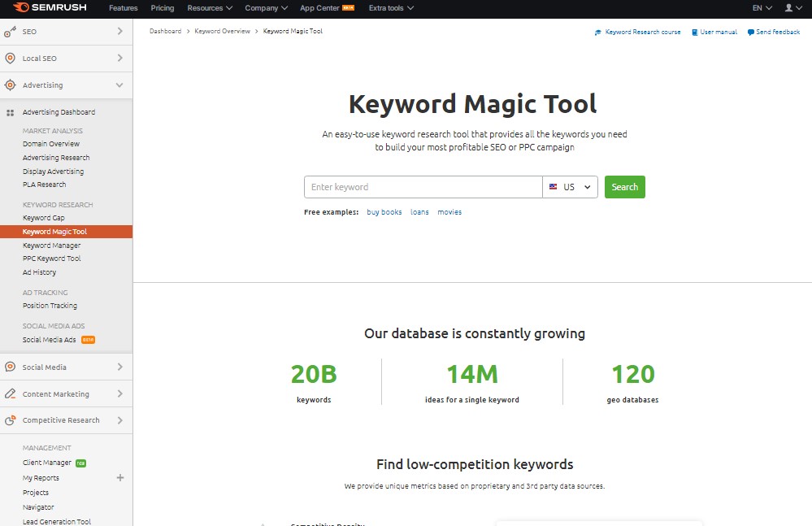Viewport: 812px width, 526px height.
Task: Open Keyword Gap in the sidebar
Action: pos(44,218)
